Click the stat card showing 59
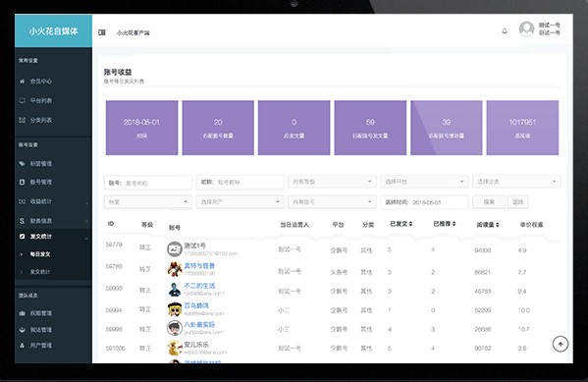This screenshot has width=588, height=382. tap(370, 128)
